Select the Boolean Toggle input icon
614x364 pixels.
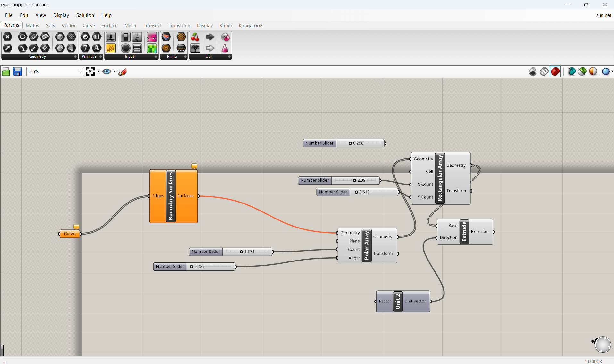(x=126, y=37)
